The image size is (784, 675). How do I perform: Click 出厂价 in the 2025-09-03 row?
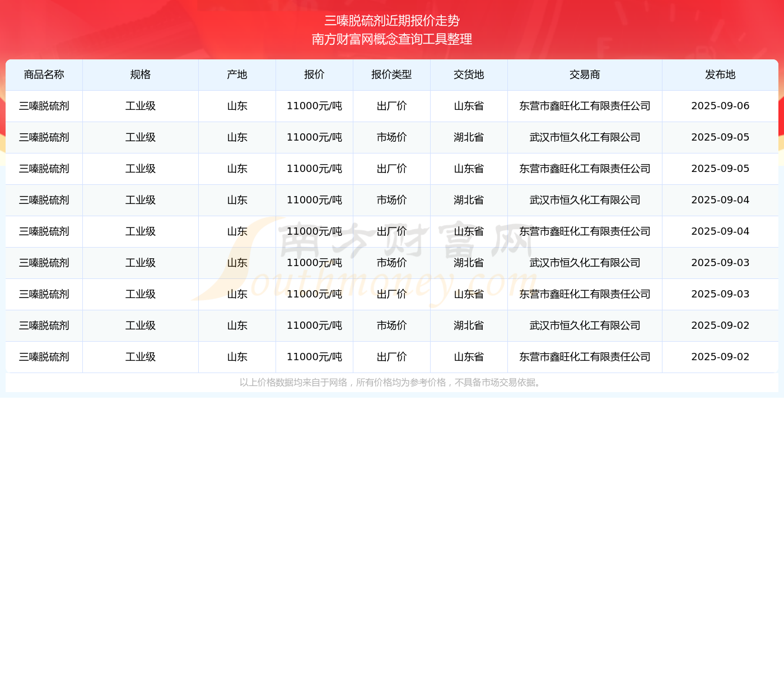tap(392, 295)
